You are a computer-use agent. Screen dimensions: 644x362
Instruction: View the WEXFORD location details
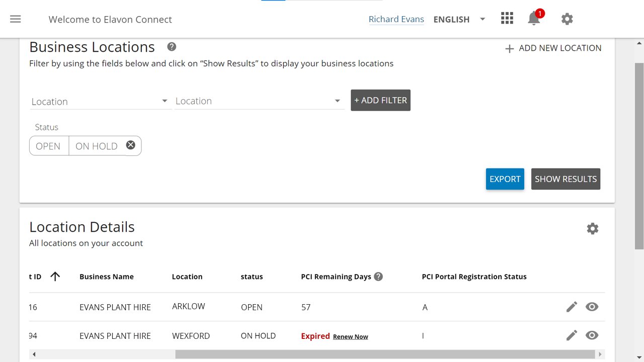(592, 335)
